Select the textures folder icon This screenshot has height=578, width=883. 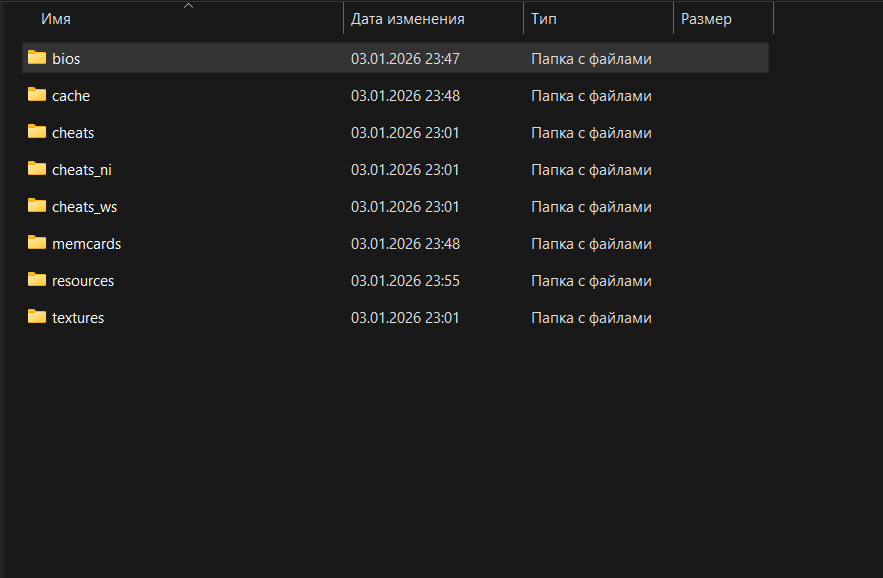pyautogui.click(x=37, y=317)
